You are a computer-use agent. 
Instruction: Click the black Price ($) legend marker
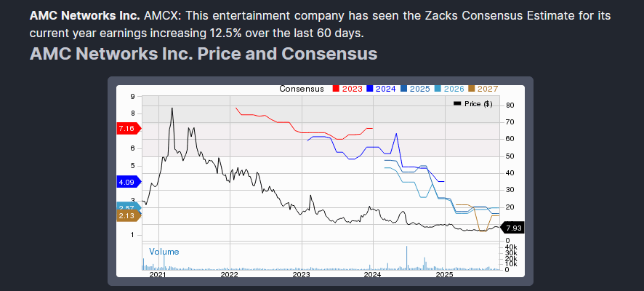coord(457,104)
